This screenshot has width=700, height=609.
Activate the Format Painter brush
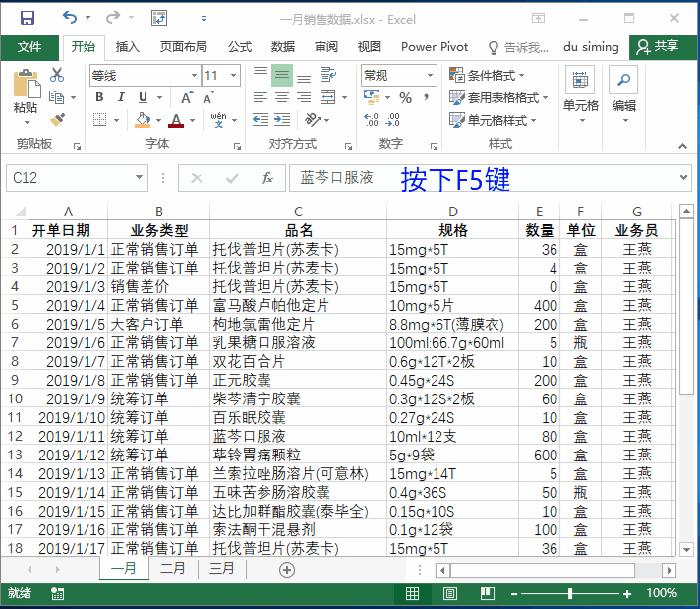tap(57, 120)
